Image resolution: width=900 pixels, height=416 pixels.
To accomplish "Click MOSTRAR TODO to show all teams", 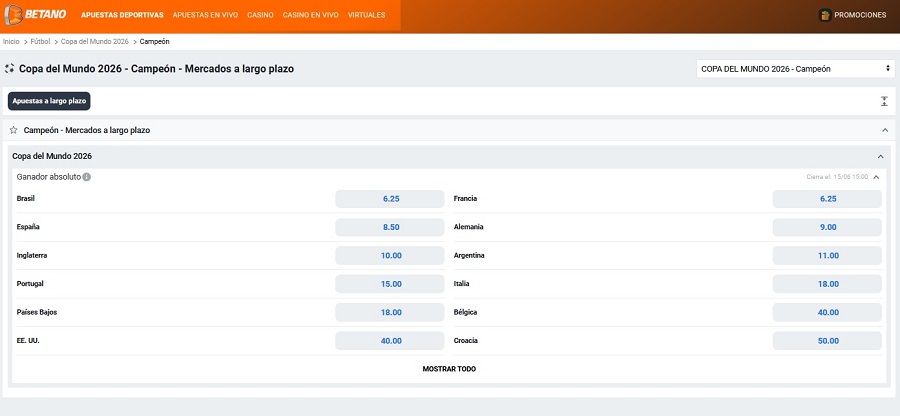I will point(449,369).
